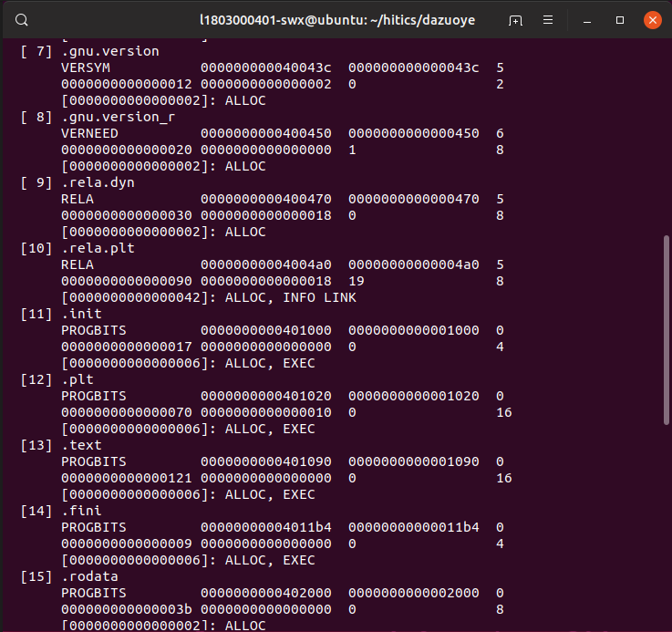The height and width of the screenshot is (632, 672).
Task: Click size value 0000000000000020
Action: point(127,150)
